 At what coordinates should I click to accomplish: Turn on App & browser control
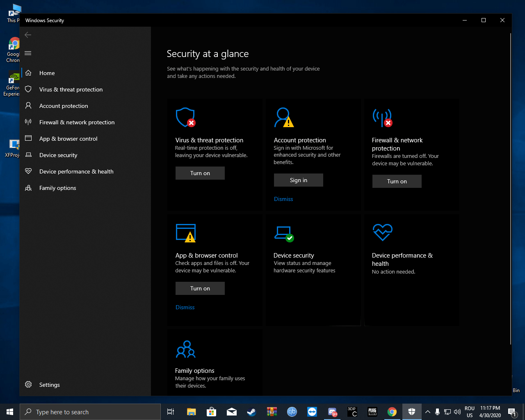[x=200, y=288]
